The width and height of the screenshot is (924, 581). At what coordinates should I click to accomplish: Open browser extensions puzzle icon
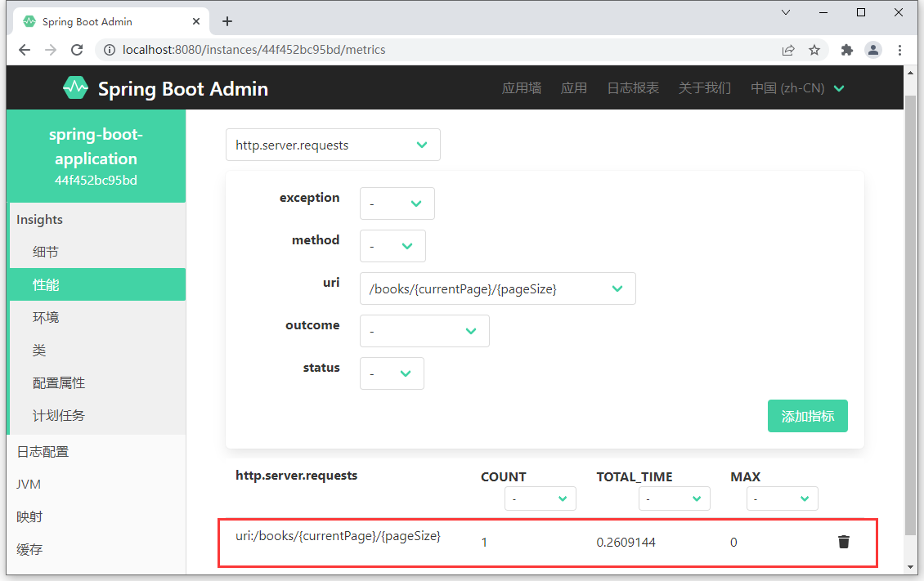pos(847,50)
